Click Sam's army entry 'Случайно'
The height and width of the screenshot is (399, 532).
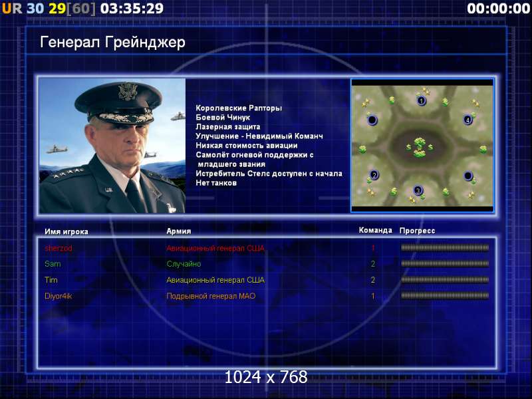184,263
